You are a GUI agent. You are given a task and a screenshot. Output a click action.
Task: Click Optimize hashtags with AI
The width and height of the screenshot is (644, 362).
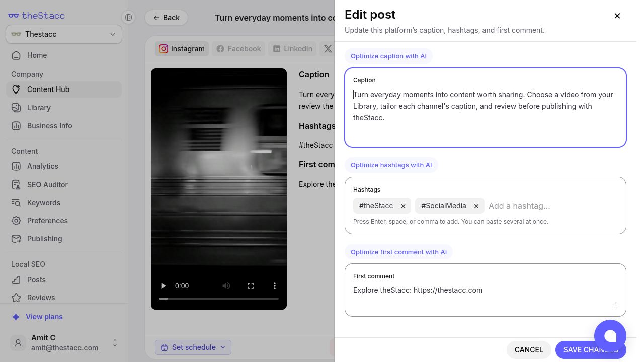coord(391,165)
